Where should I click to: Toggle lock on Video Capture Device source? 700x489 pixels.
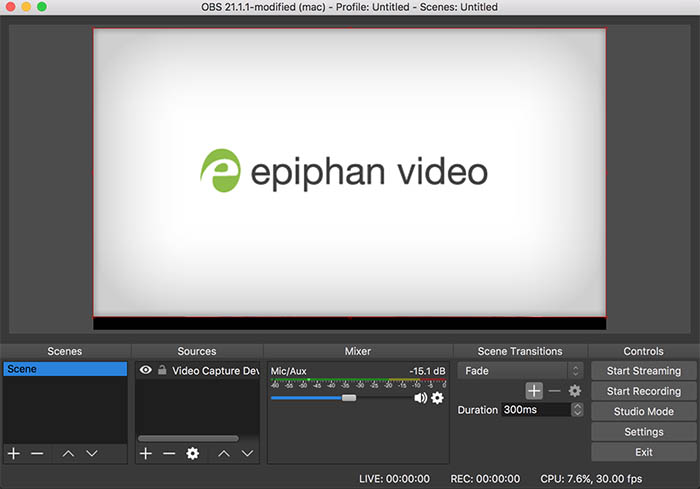coord(162,370)
